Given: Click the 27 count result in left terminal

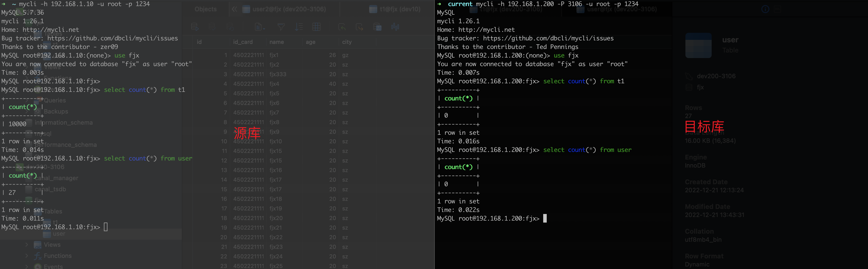Looking at the screenshot, I should (12, 193).
